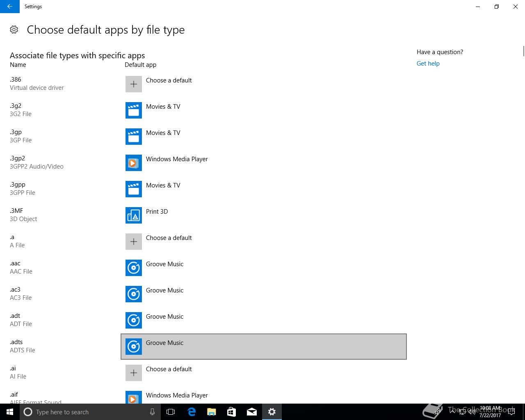The image size is (525, 420).
Task: Select the '.3g2' file extension text
Action: pos(15,106)
